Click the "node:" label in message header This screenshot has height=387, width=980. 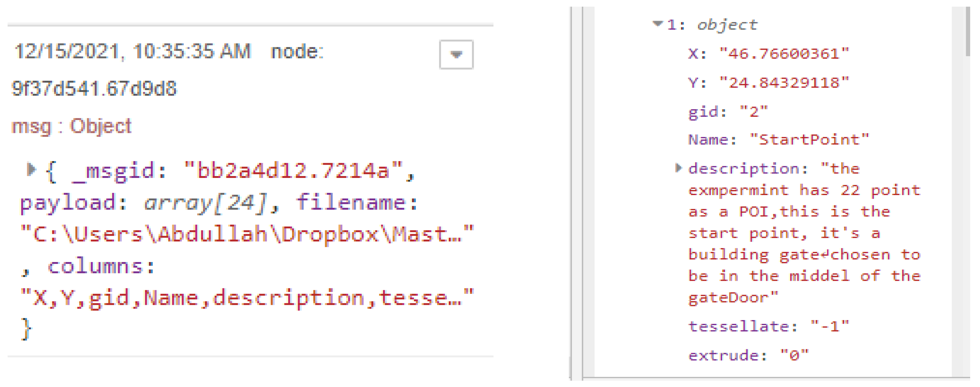pyautogui.click(x=297, y=51)
